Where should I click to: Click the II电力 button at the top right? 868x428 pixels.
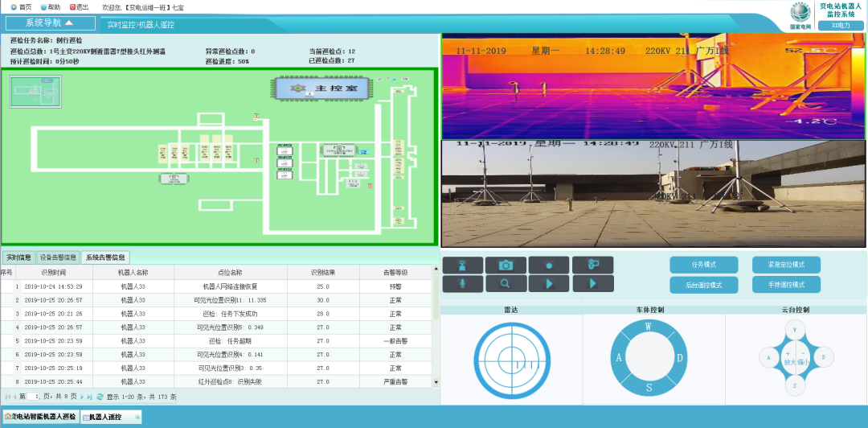841,26
